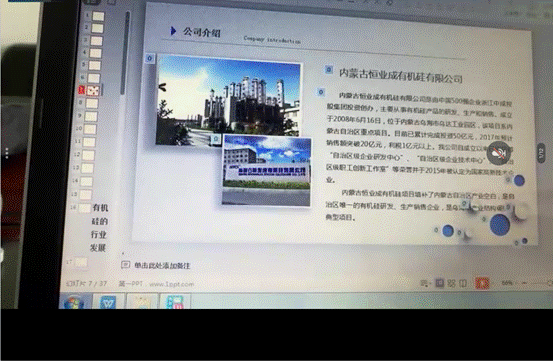
Task: Select slide 9 thumbnail
Action: tap(91, 116)
